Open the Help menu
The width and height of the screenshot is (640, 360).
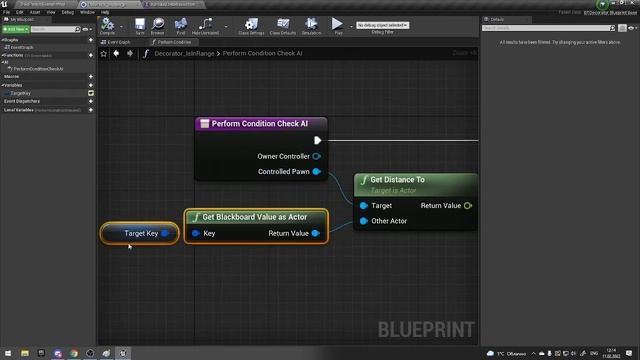(x=105, y=12)
